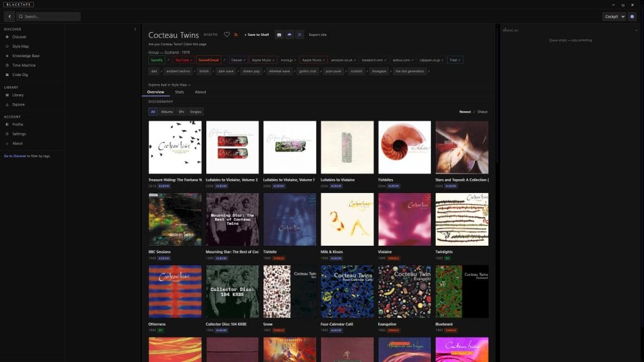Open the Spotify link for Cocteau Twins
Image resolution: width=644 pixels, height=362 pixels.
click(157, 60)
